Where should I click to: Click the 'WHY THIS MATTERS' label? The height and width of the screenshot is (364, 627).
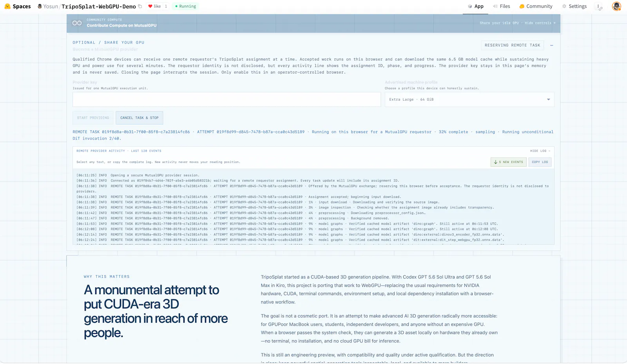(x=107, y=277)
